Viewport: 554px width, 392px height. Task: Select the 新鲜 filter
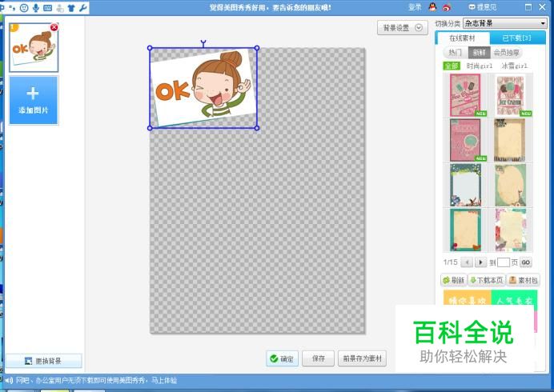(x=479, y=53)
